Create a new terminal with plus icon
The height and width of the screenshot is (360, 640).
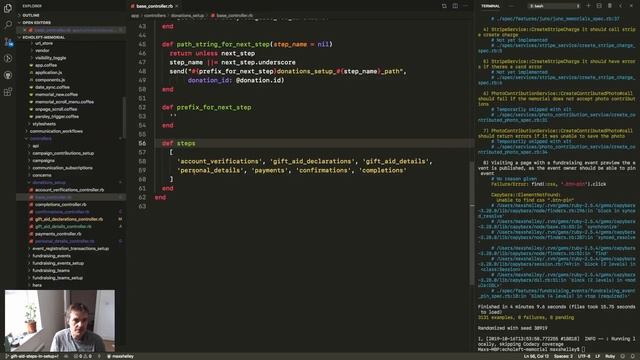(588, 6)
